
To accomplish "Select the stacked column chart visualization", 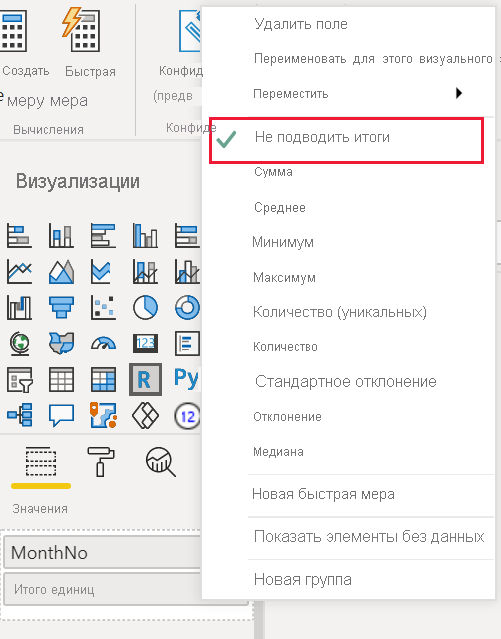I will [x=61, y=236].
